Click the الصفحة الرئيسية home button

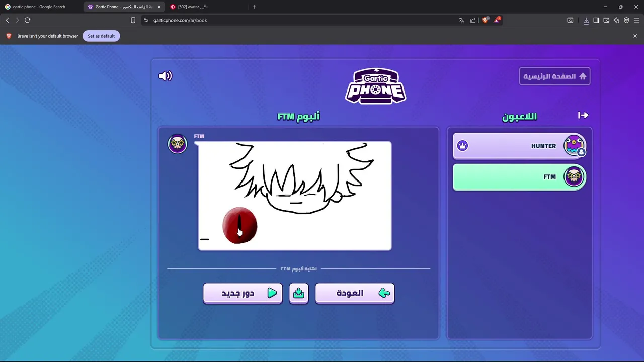coord(554,76)
